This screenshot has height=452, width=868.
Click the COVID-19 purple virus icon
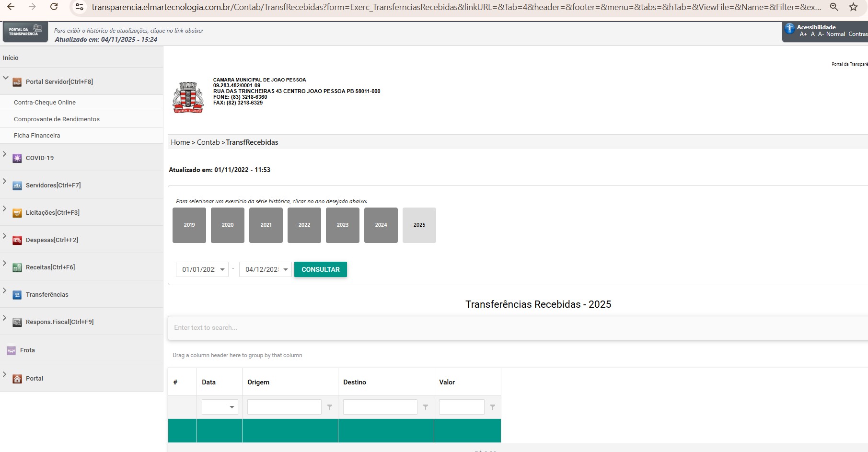click(x=17, y=158)
